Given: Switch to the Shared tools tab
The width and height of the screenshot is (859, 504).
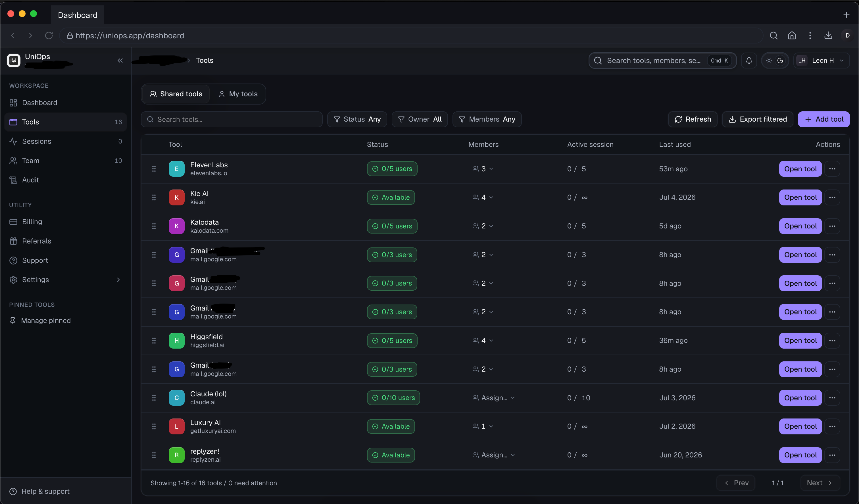Looking at the screenshot, I should coord(176,94).
